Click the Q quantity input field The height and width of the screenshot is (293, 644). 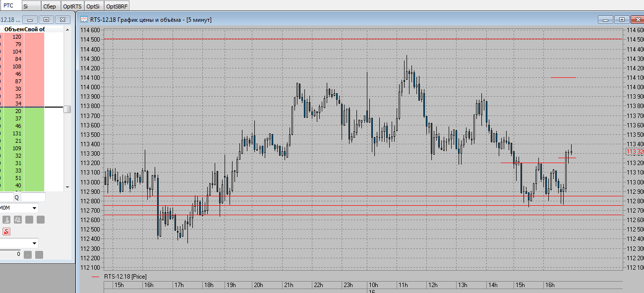tap(33, 197)
